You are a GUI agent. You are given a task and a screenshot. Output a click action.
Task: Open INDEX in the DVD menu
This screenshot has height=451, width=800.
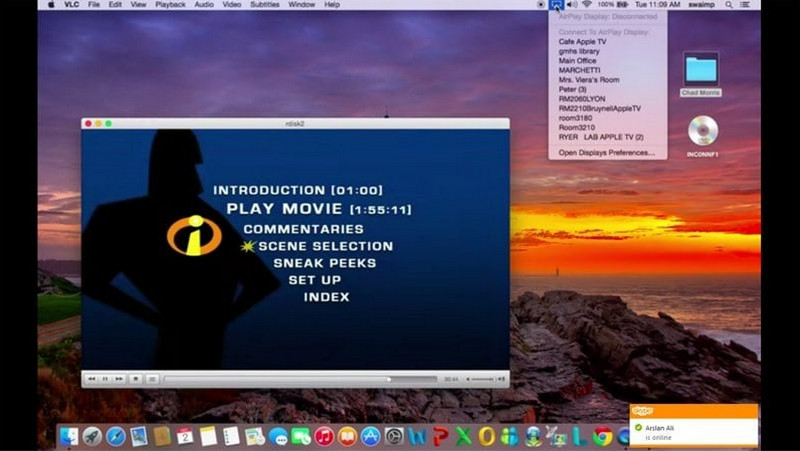(x=327, y=297)
